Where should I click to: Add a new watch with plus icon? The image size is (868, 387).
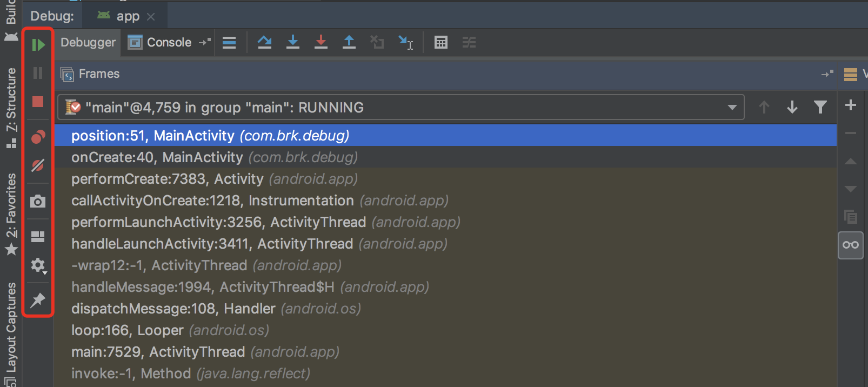click(x=851, y=105)
